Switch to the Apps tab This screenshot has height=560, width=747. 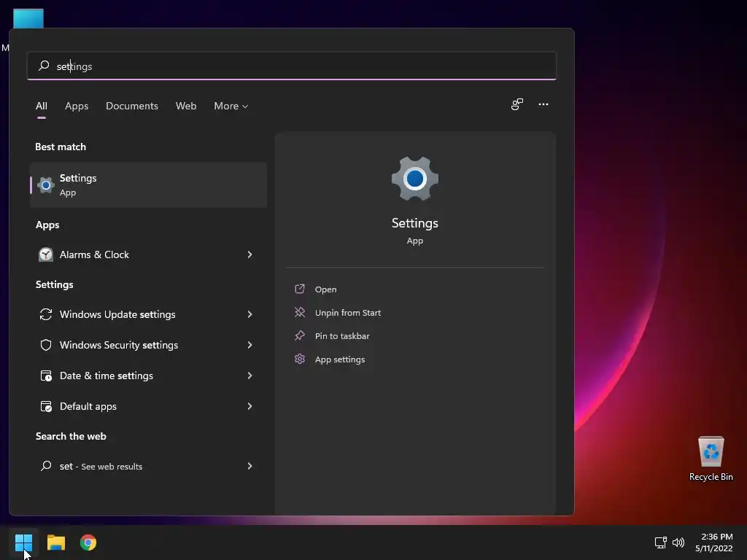pyautogui.click(x=77, y=106)
